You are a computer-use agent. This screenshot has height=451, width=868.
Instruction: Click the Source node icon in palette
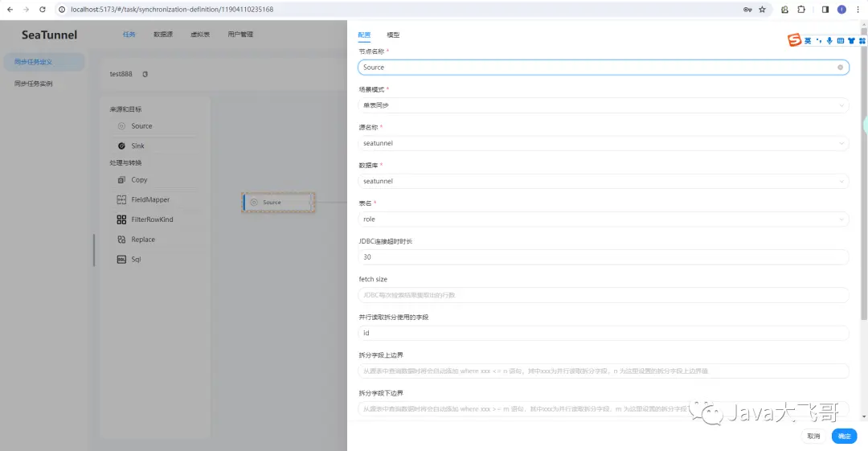[x=122, y=126]
